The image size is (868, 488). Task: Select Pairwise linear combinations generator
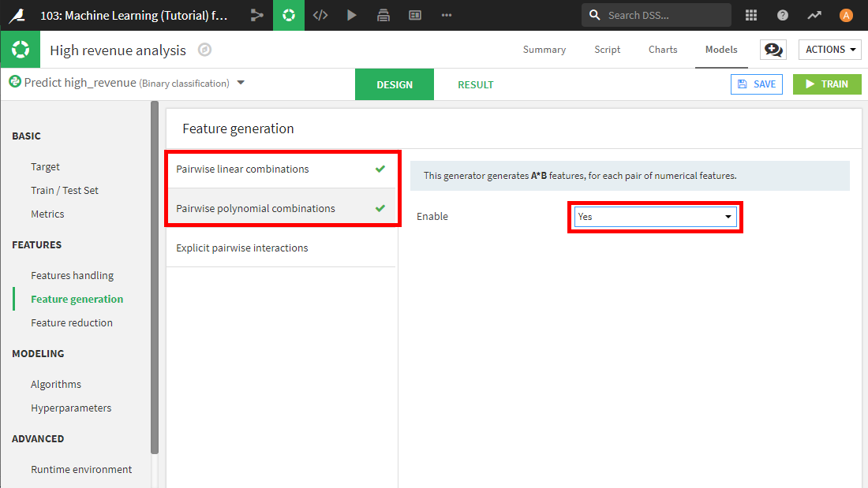click(281, 169)
